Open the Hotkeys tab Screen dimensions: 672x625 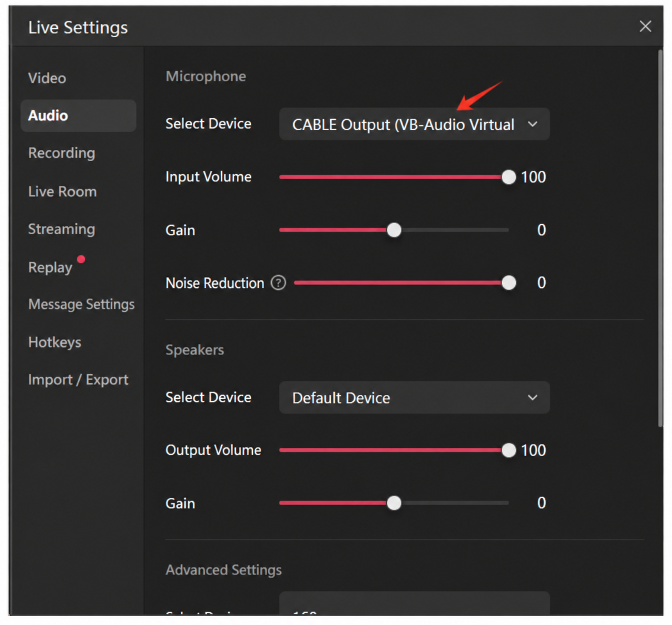[55, 342]
